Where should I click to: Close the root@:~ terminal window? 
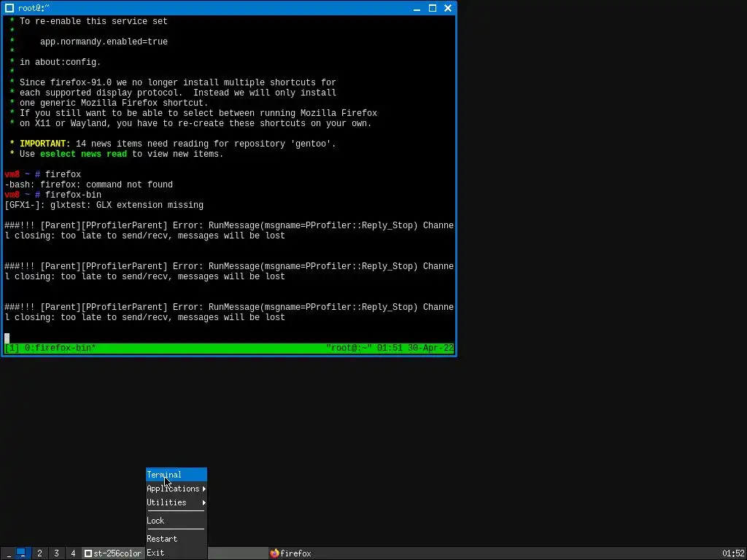click(x=448, y=8)
